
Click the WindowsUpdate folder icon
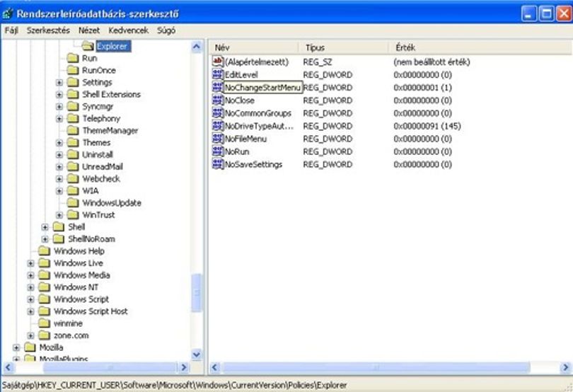coord(73,202)
